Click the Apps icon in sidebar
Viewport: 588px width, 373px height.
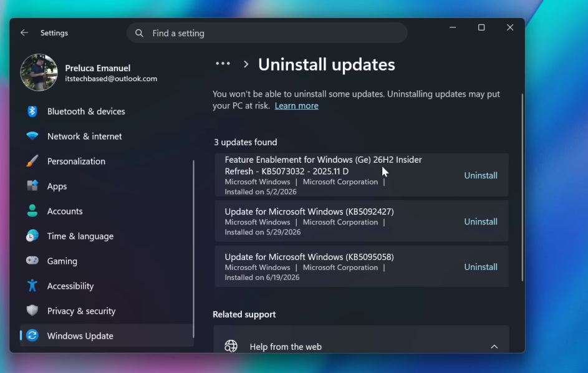[32, 186]
